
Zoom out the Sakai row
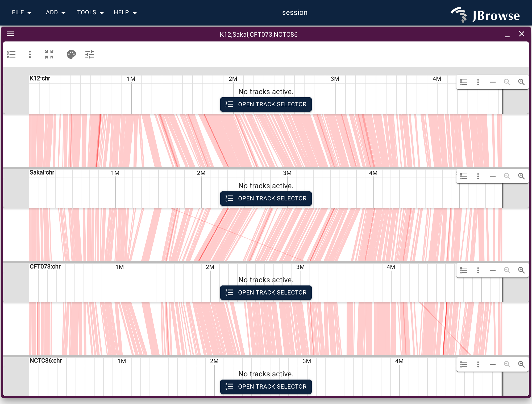pyautogui.click(x=507, y=176)
